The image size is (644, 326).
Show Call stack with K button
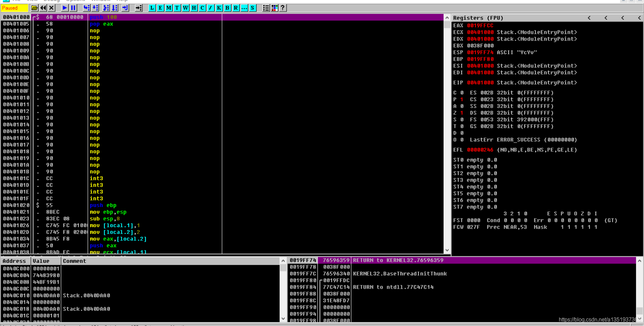pyautogui.click(x=219, y=8)
